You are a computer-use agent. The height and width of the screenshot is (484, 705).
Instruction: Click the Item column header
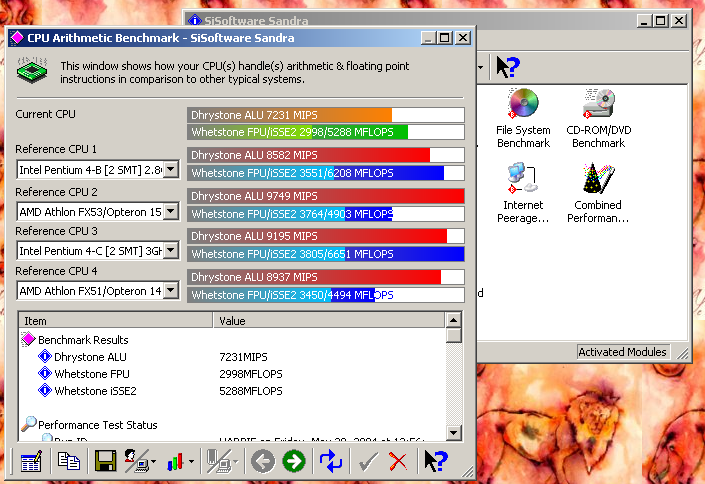(x=116, y=320)
